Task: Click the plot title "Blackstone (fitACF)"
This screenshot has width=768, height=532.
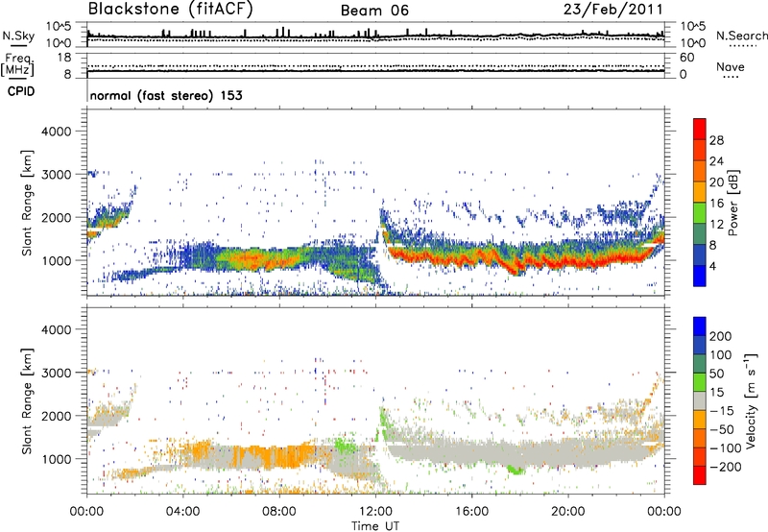Action: [x=171, y=10]
